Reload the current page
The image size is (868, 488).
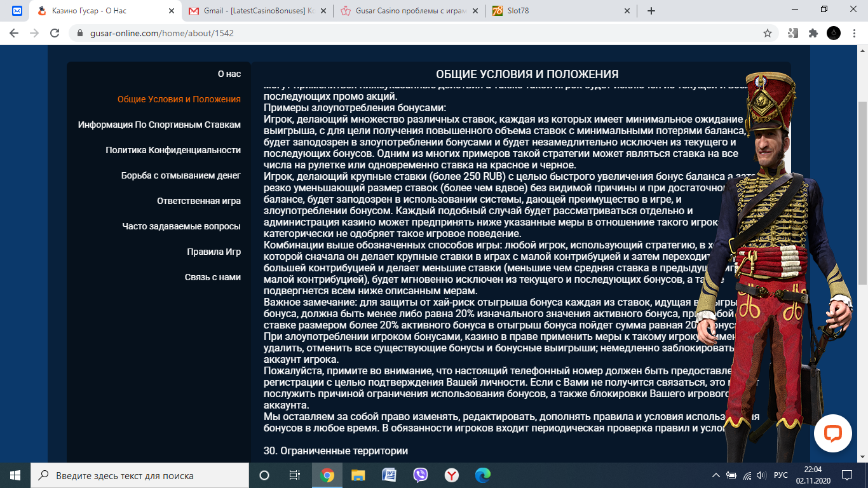coord(55,33)
